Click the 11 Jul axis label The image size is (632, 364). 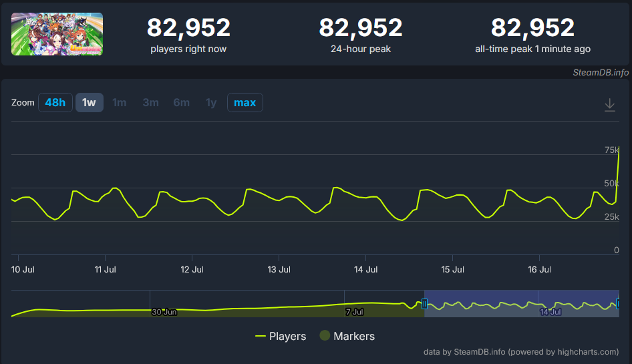pos(105,269)
